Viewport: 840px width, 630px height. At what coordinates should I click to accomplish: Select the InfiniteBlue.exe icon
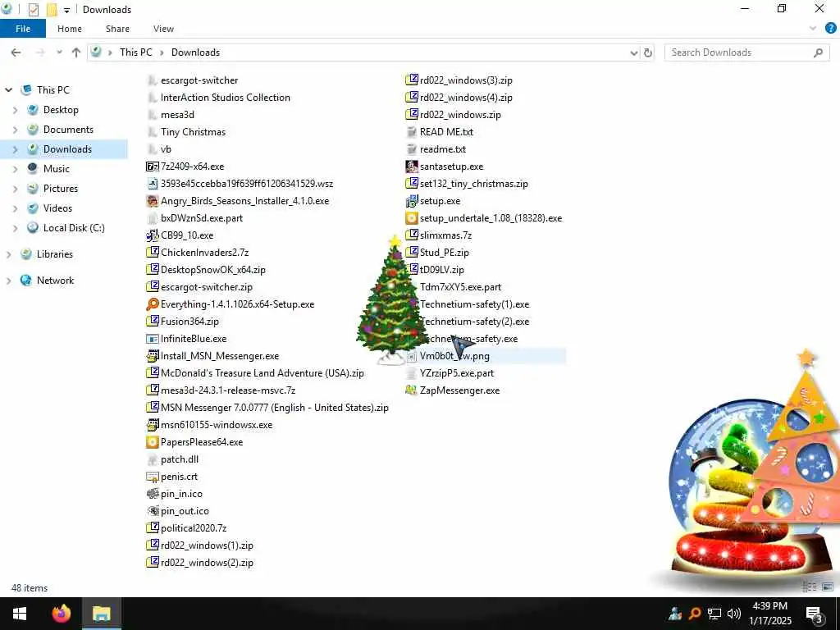(152, 339)
